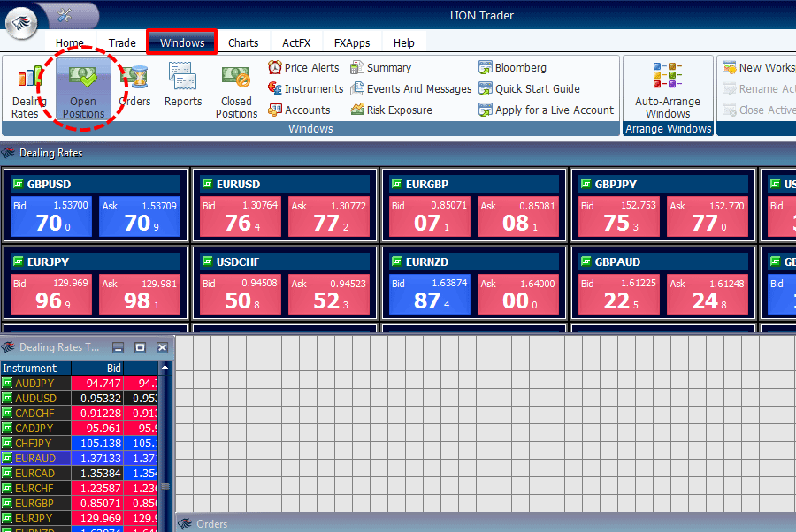This screenshot has height=532, width=796.
Task: Select CADCHF row in Dealing Rates table
Action: click(80, 413)
